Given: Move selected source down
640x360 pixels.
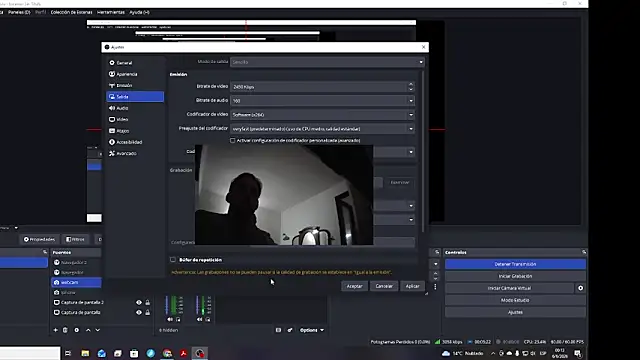Looking at the screenshot, I should coord(98,330).
